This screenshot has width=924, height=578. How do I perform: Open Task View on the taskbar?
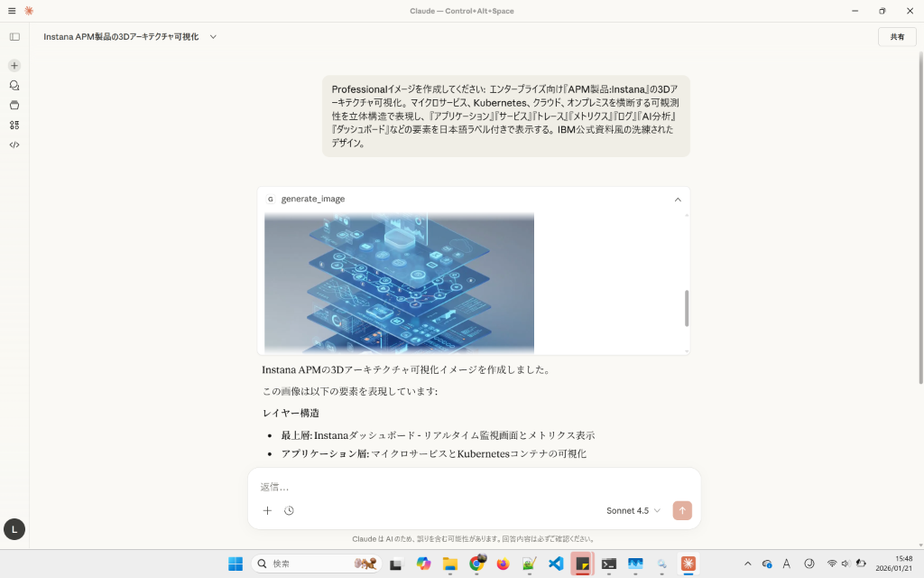(x=396, y=564)
